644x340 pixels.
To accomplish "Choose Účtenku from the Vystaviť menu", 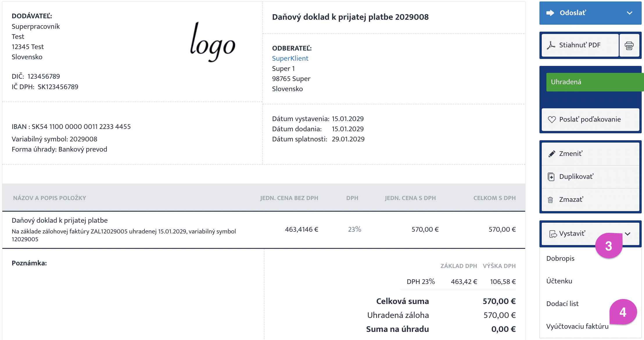I will coord(559,281).
